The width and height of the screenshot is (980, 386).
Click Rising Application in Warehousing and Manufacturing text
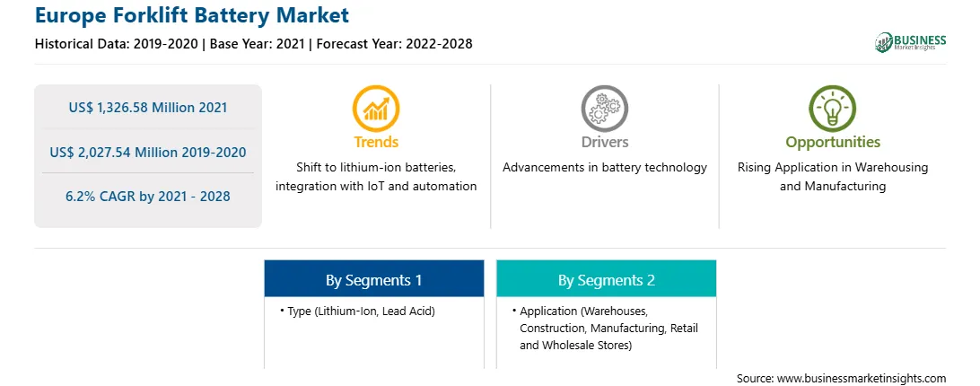pos(833,177)
